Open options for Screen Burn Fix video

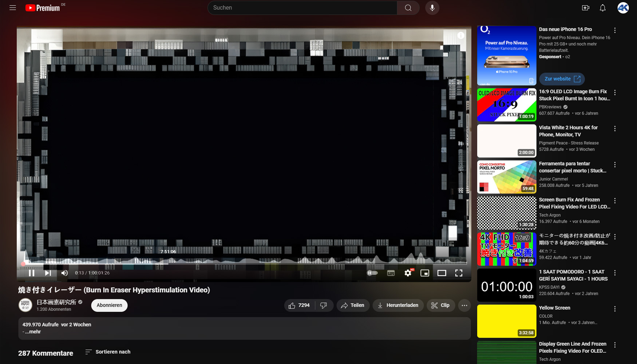click(615, 201)
